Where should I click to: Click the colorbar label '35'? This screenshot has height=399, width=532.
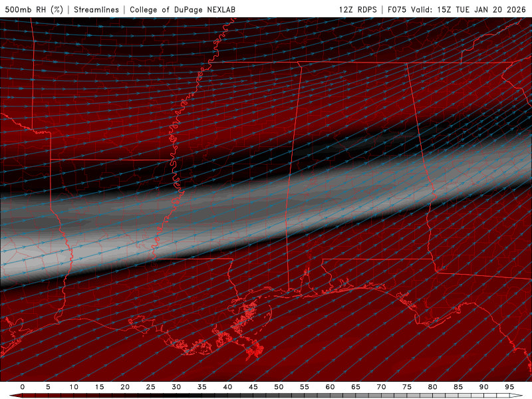click(x=202, y=387)
